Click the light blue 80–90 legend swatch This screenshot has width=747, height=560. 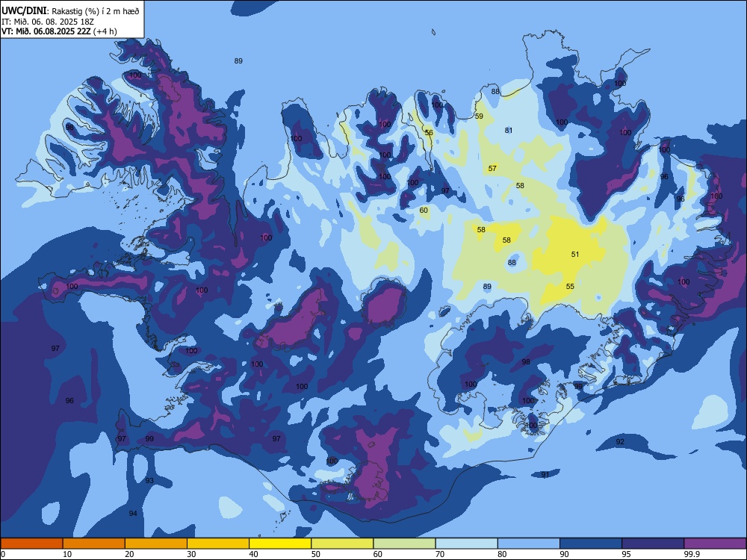click(529, 544)
